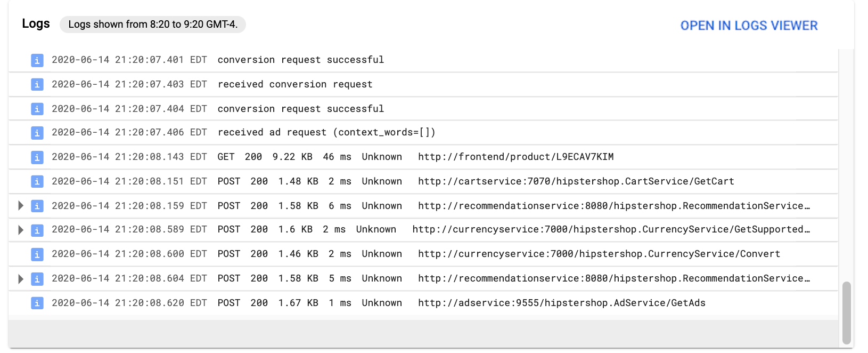Click info icon beside 21:20:07.404 log
The height and width of the screenshot is (353, 868).
[x=37, y=109]
